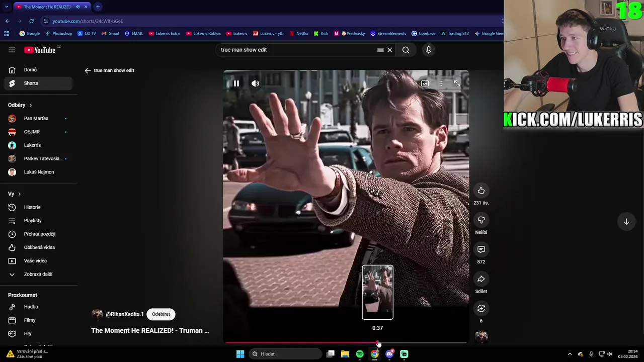Like the Short with 231 tis.
The width and height of the screenshot is (644, 362).
click(481, 190)
